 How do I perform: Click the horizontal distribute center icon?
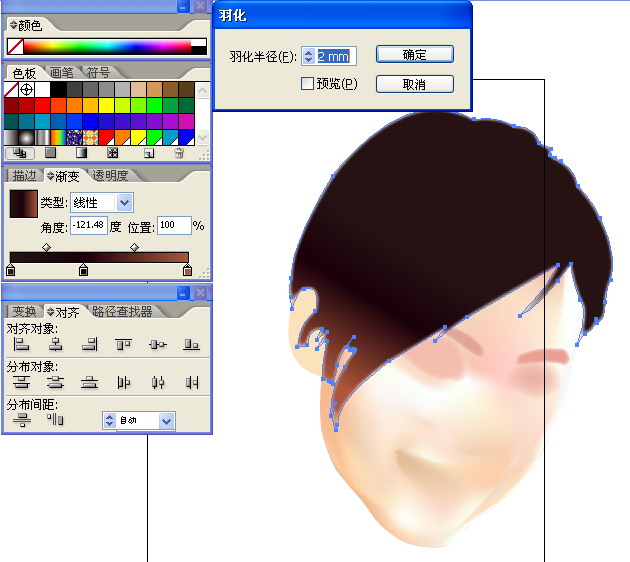click(x=158, y=382)
